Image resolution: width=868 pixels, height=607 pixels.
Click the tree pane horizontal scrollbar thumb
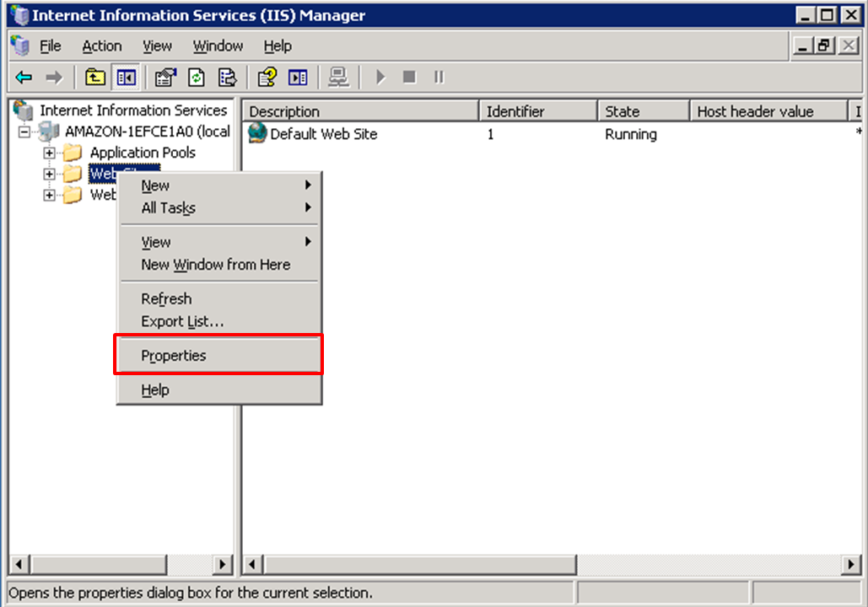coord(98,564)
